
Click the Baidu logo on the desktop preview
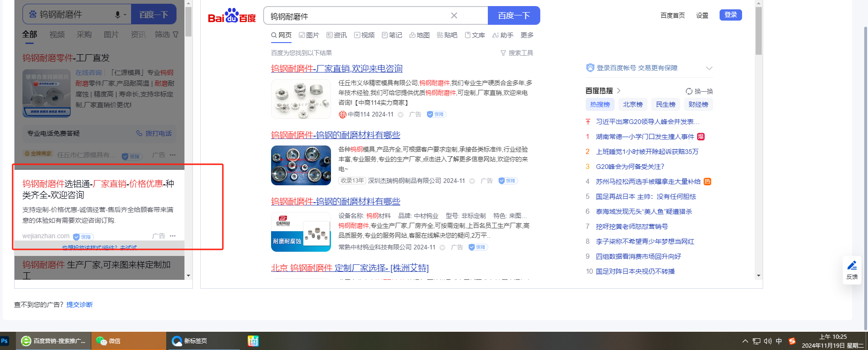tap(232, 16)
